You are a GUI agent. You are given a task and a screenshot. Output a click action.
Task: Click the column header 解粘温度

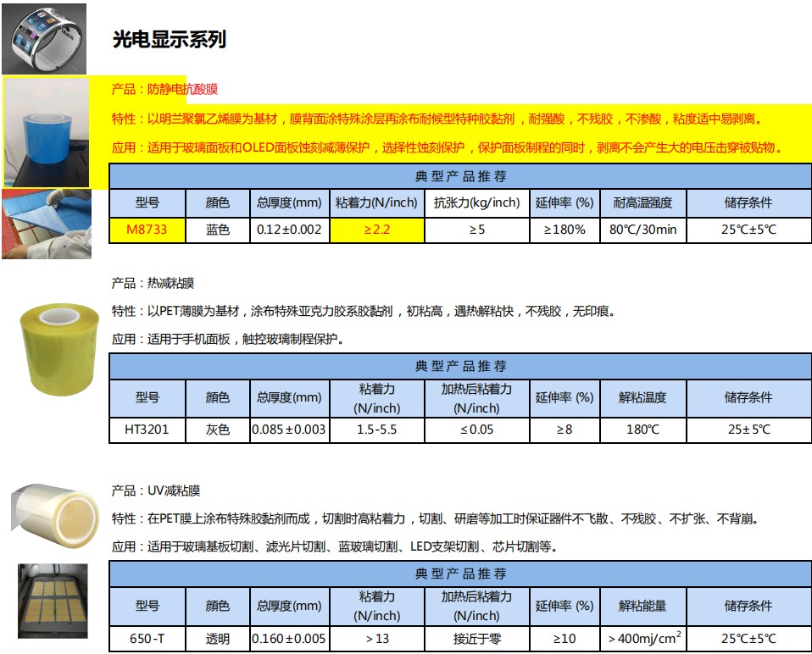coord(643,398)
